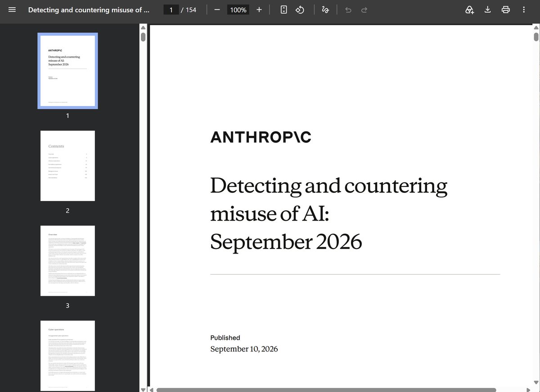Click the horizontal scroll left arrow
The image size is (540, 392).
pos(152,390)
